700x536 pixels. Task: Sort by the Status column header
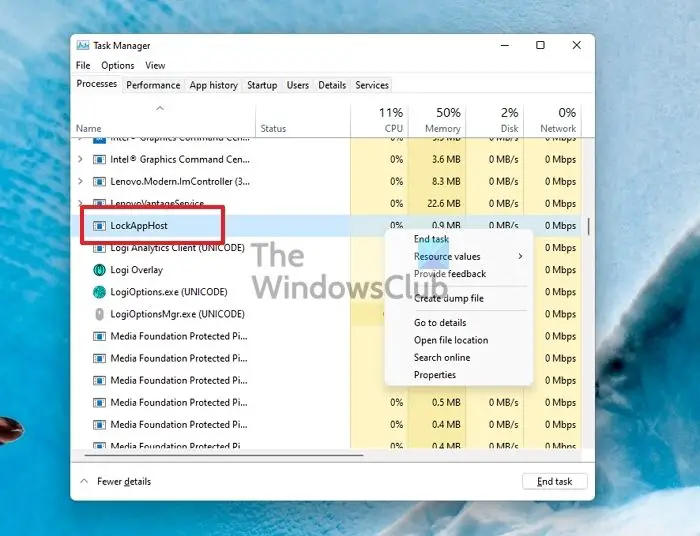pyautogui.click(x=303, y=121)
